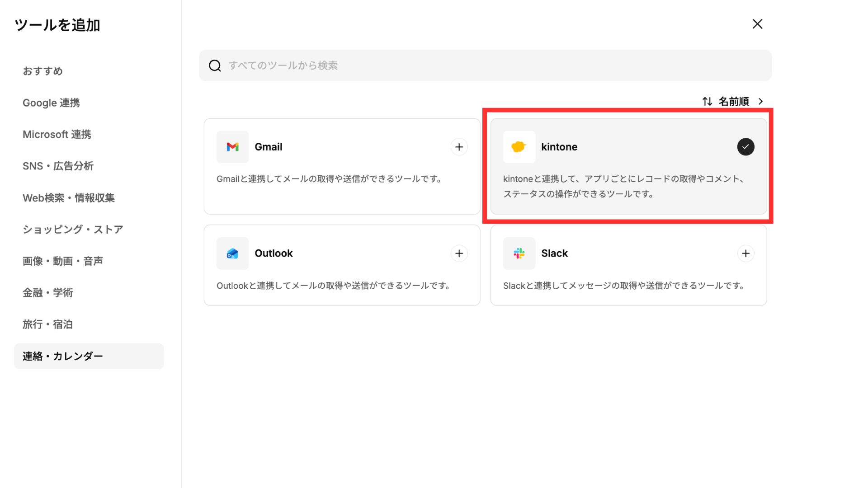Add Outlook tool with plus button
The image size is (868, 488).
pyautogui.click(x=459, y=253)
